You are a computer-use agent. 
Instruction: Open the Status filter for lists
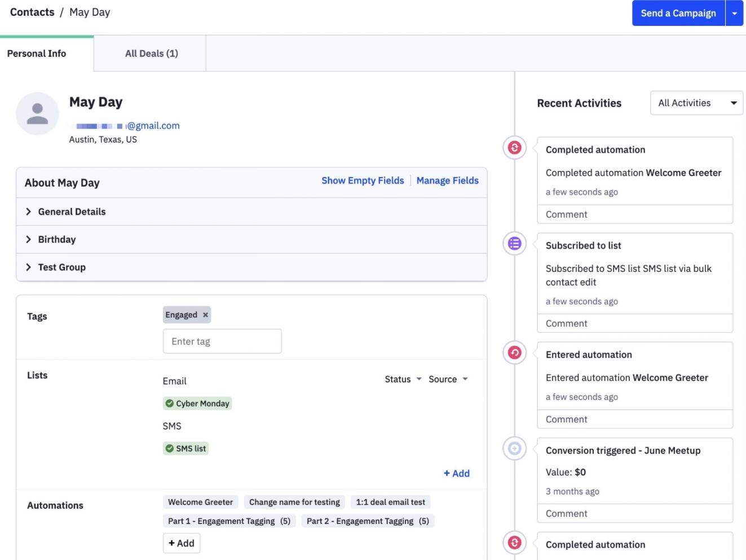coord(403,379)
